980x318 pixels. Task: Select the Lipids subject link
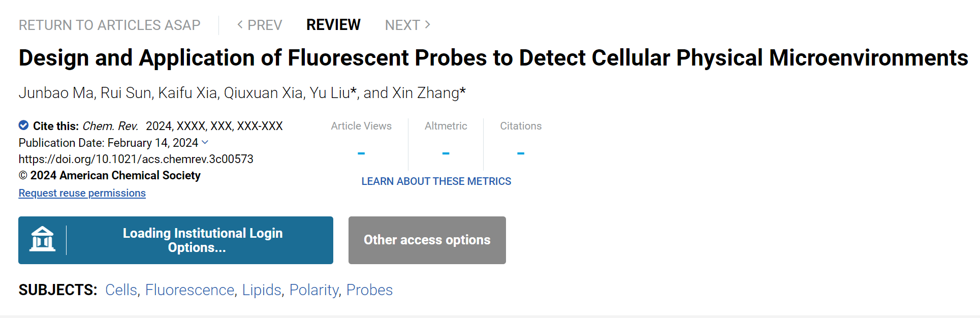click(x=262, y=290)
